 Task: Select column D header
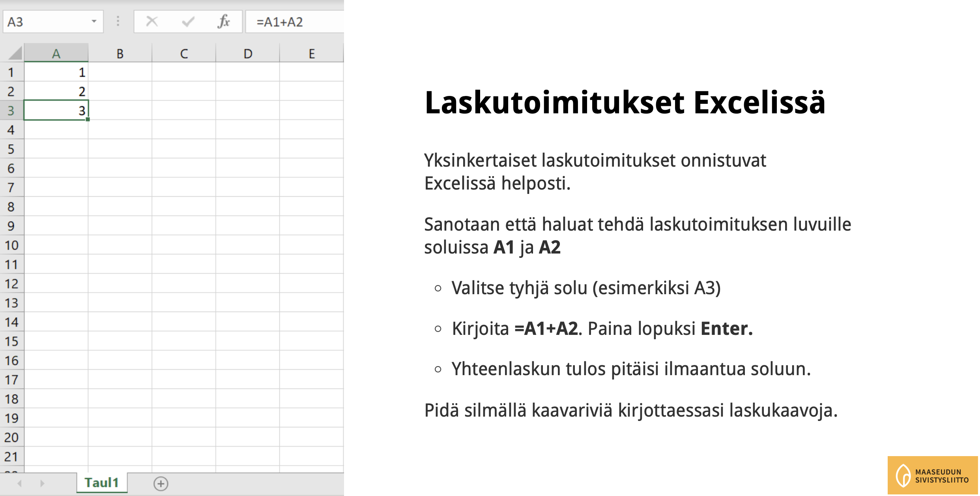click(x=248, y=53)
